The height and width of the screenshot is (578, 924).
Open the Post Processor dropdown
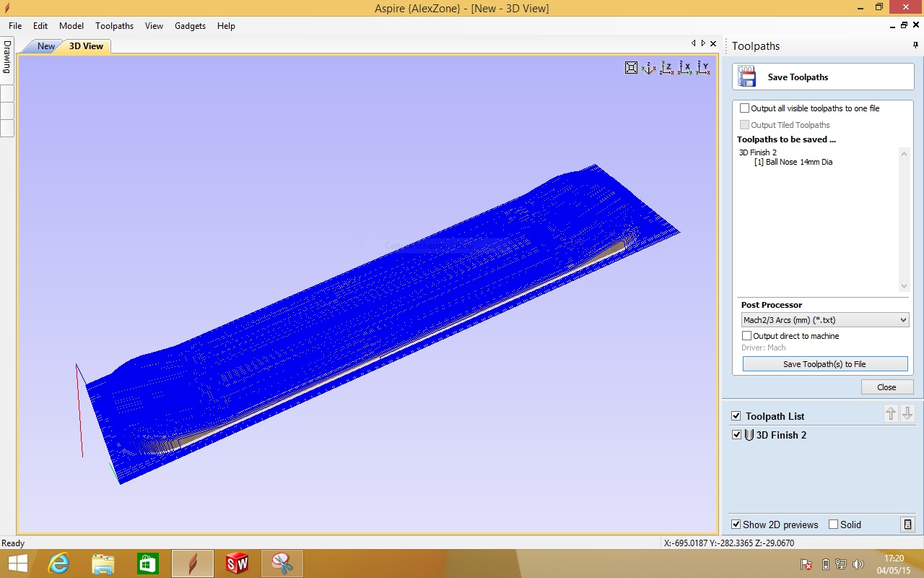(825, 320)
